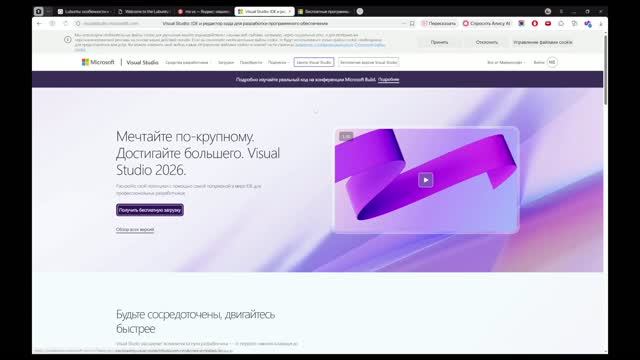Expand the Подписки dropdown
This screenshot has width=640, height=360.
point(278,62)
